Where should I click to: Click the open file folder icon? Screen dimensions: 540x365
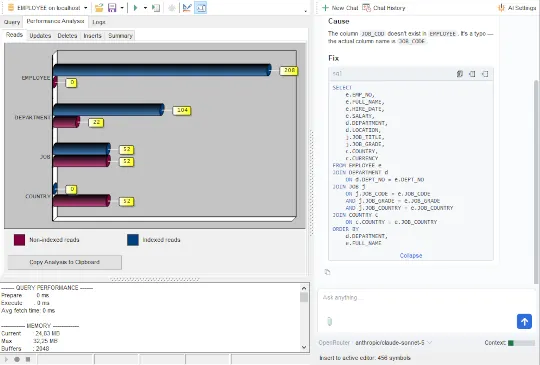point(99,8)
